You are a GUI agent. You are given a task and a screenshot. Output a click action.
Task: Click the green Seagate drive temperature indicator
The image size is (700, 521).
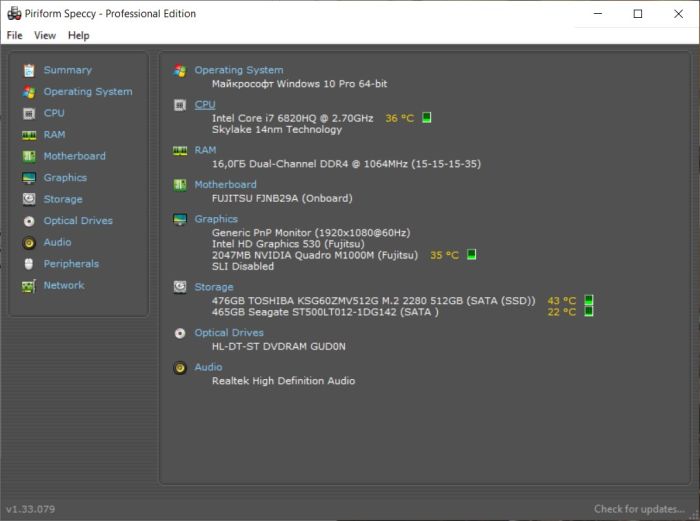pos(589,311)
